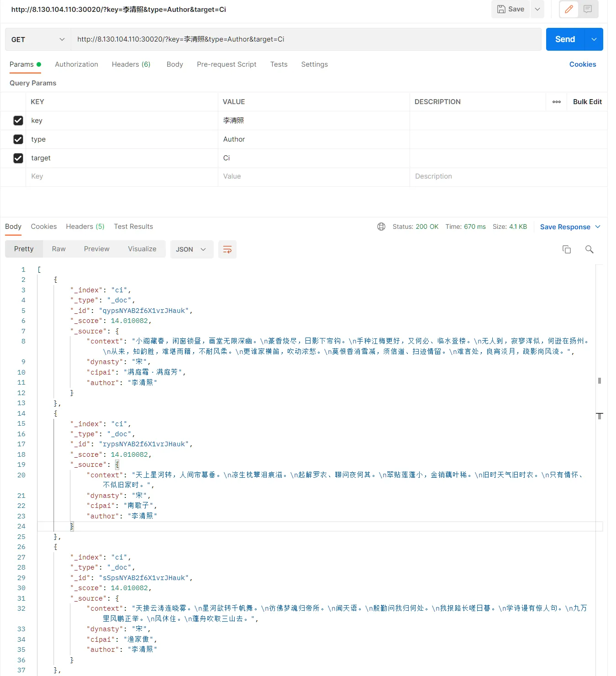Open the request Body tab
Screen dimensions: 616x676
[x=175, y=64]
